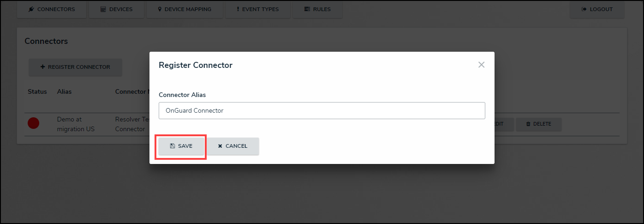Click the red status indicator circle
644x224 pixels.
click(x=33, y=123)
